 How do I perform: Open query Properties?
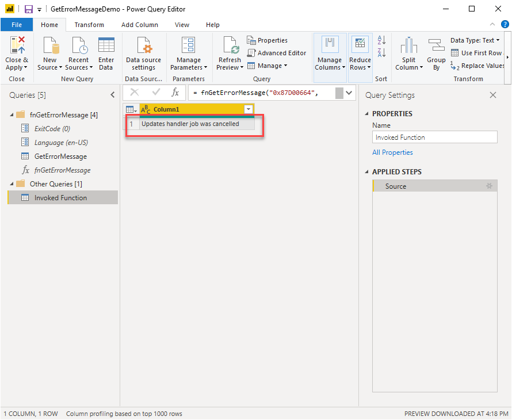tap(268, 40)
